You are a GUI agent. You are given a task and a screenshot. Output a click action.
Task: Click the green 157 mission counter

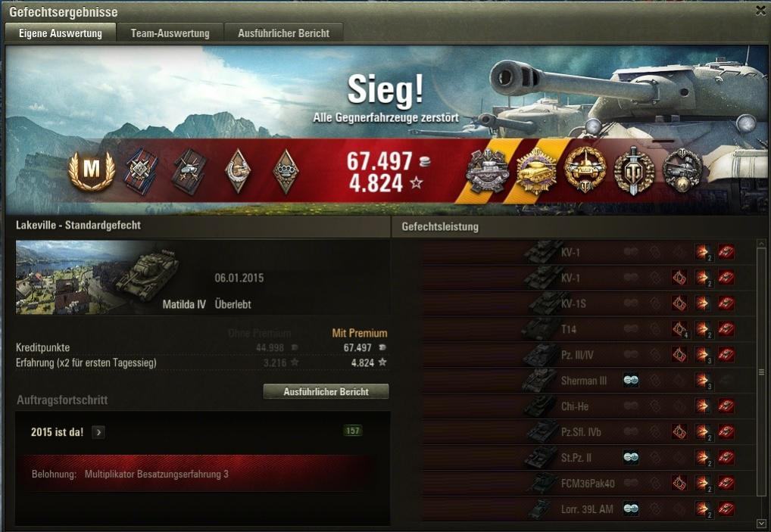[x=353, y=431]
